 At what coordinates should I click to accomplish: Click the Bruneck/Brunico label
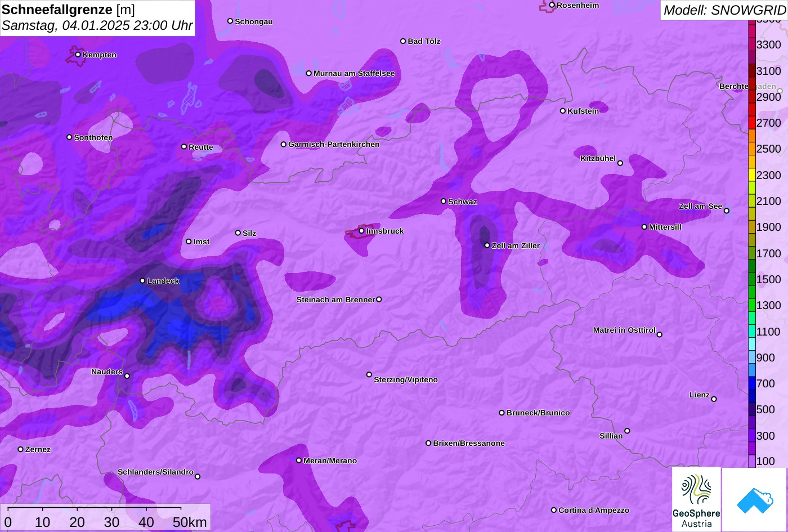click(538, 413)
